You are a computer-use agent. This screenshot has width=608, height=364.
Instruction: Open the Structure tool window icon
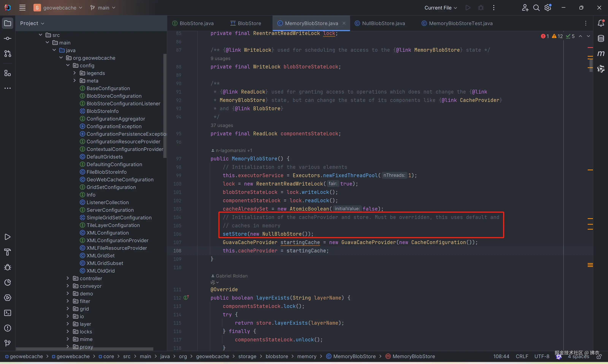8,73
